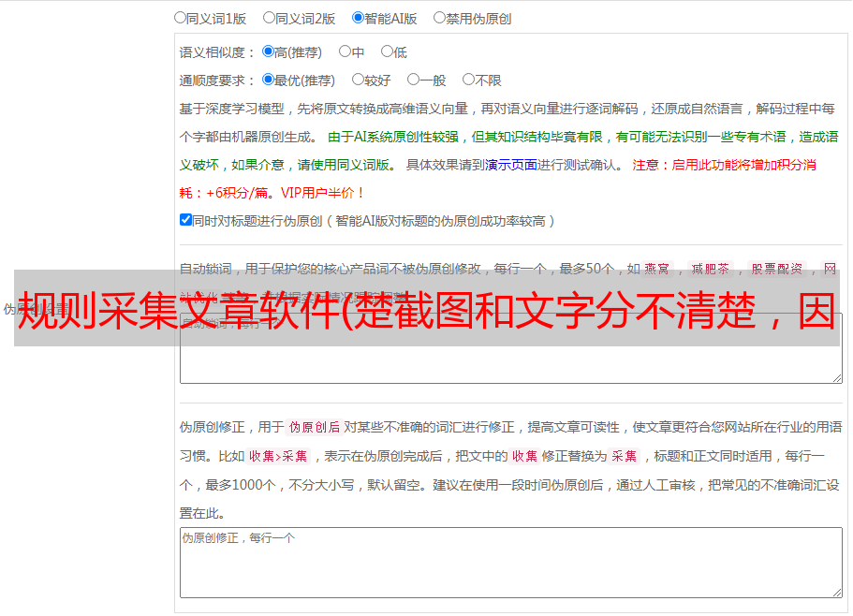The height and width of the screenshot is (616, 853).
Task: Choose the 智能AI版 radio option
Action: (x=358, y=18)
